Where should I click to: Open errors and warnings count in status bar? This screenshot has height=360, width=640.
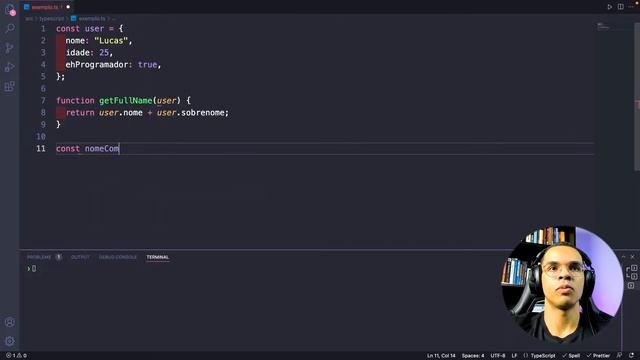click(x=16, y=356)
